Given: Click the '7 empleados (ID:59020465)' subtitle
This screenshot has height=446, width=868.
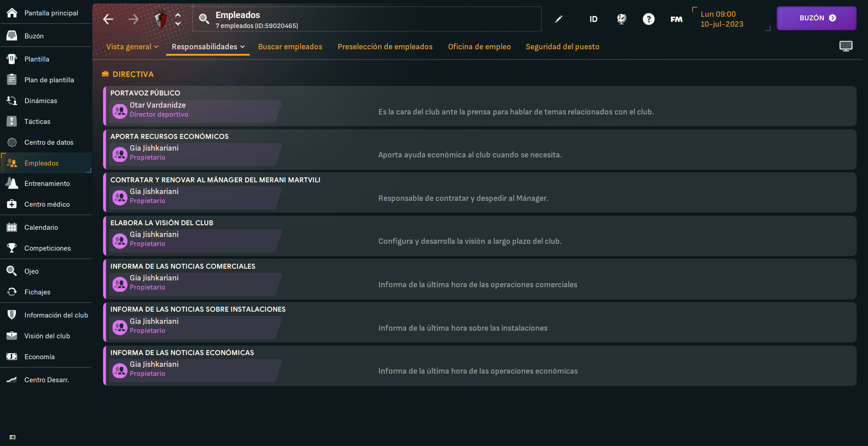Looking at the screenshot, I should pos(257,26).
